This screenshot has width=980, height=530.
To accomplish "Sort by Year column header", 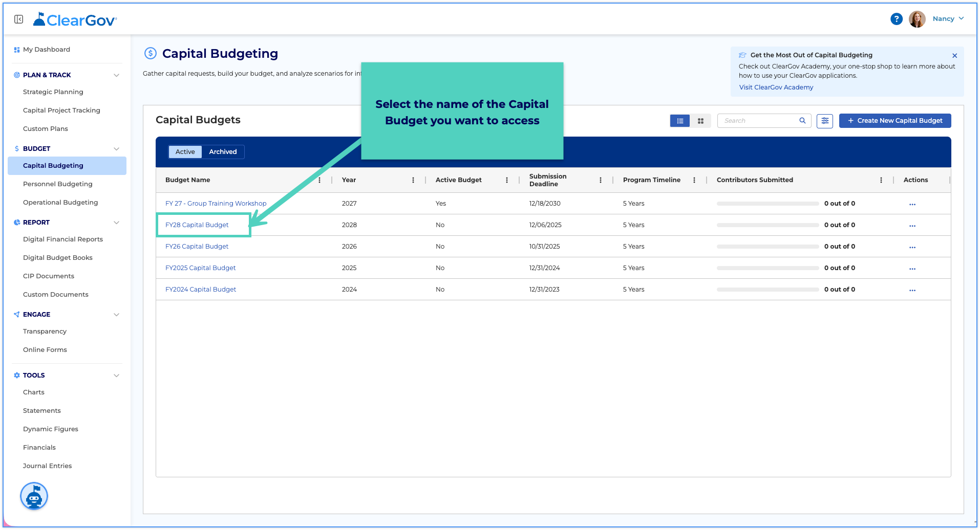I will [x=349, y=180].
